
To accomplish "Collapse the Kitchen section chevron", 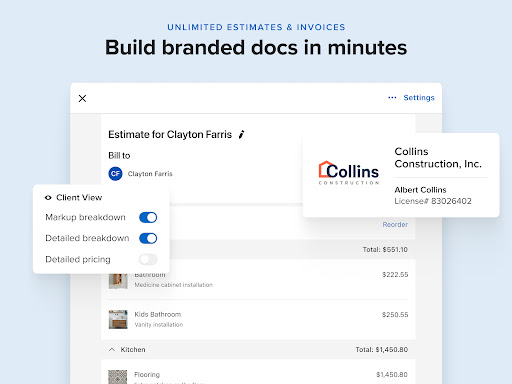I will pos(112,349).
